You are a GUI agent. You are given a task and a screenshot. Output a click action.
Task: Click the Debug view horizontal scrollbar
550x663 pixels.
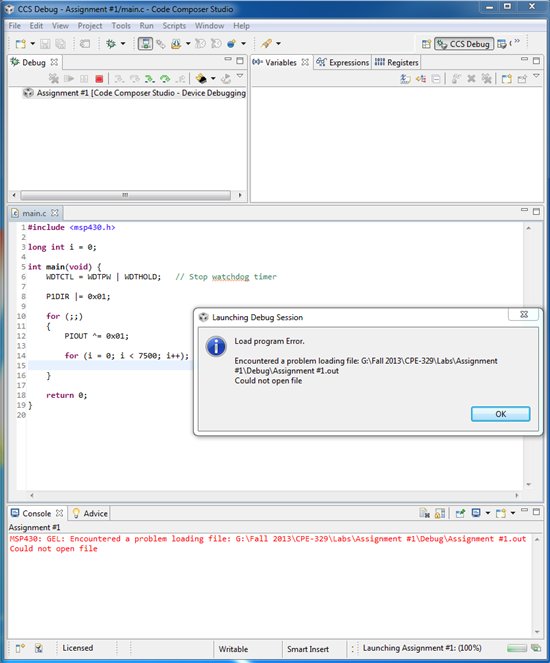coord(125,195)
